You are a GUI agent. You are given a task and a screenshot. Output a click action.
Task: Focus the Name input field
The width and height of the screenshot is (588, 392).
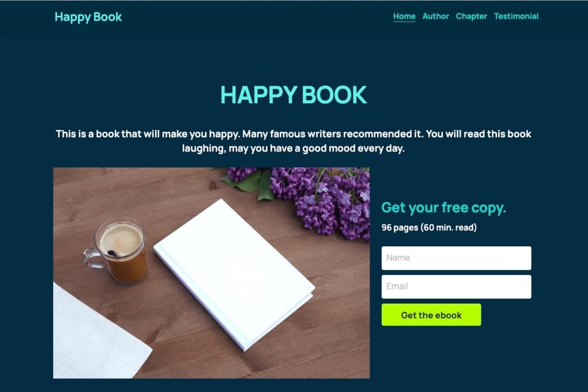click(x=456, y=258)
